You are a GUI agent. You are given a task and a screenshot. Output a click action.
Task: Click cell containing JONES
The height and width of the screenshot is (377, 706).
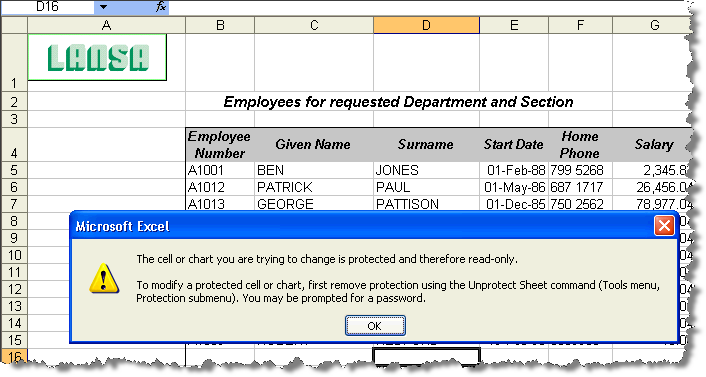pyautogui.click(x=426, y=170)
